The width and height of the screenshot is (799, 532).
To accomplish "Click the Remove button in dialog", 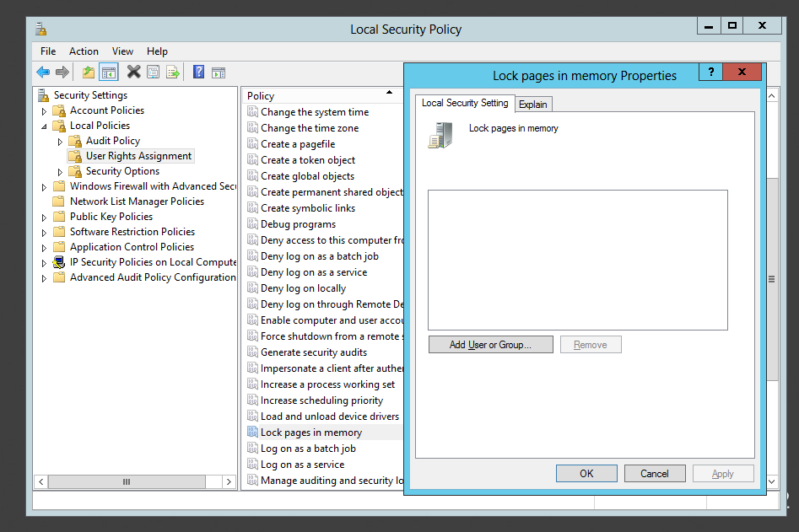I will click(591, 345).
